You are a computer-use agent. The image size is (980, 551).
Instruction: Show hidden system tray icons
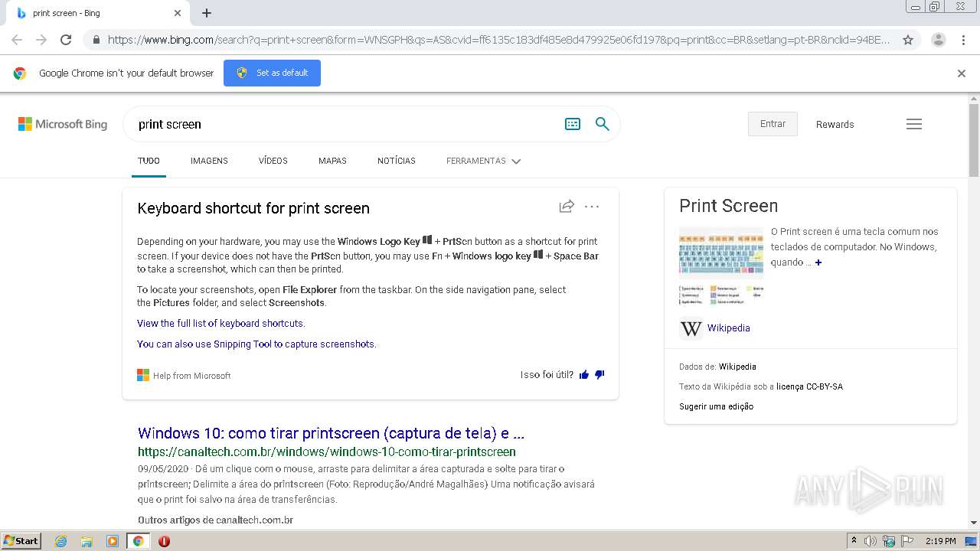(x=854, y=541)
